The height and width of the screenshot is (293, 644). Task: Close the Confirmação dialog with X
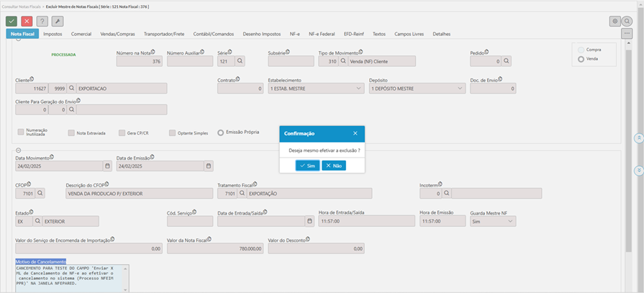[355, 133]
